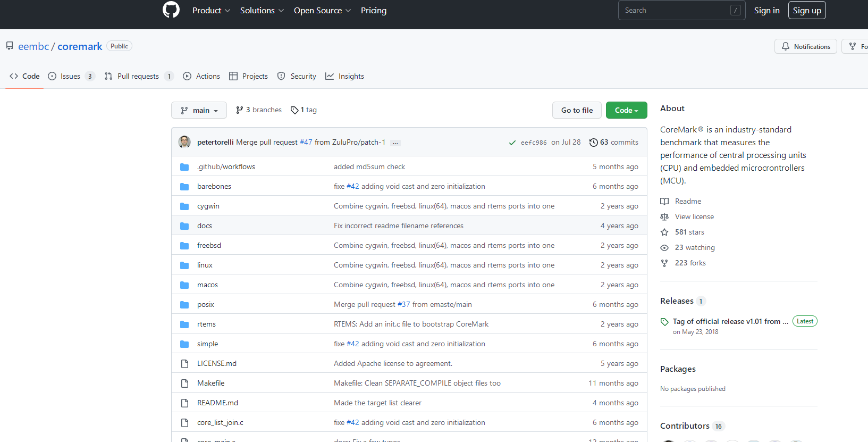Open the coremark repository link
Viewport: 868px width, 442px height.
(80, 46)
